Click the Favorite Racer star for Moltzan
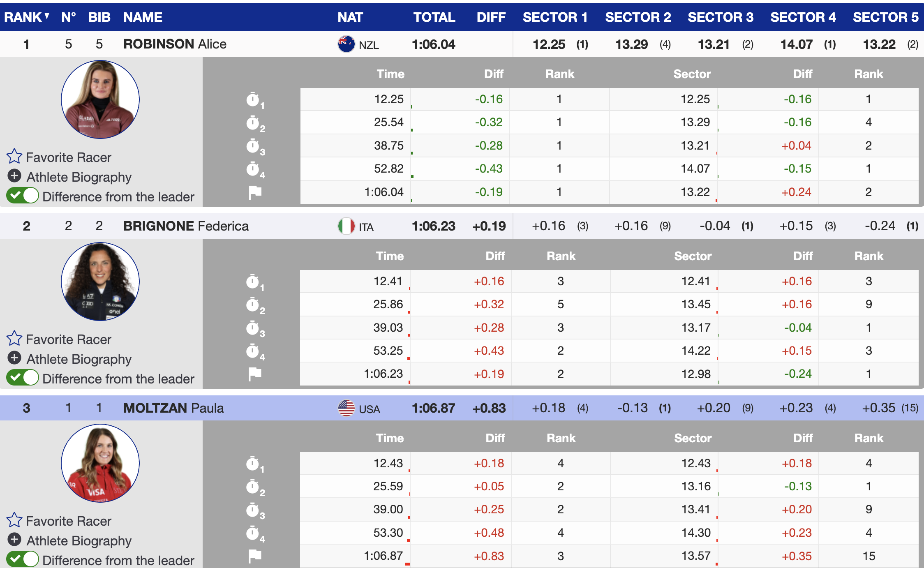This screenshot has width=924, height=568. 14,520
